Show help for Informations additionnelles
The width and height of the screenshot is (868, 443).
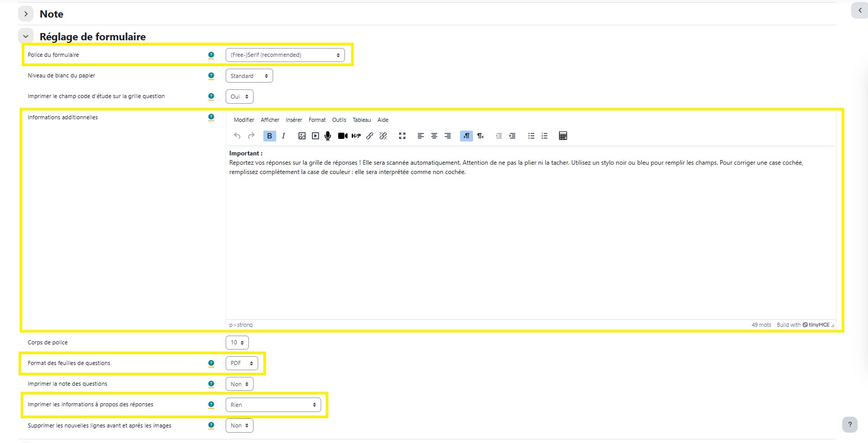click(211, 117)
